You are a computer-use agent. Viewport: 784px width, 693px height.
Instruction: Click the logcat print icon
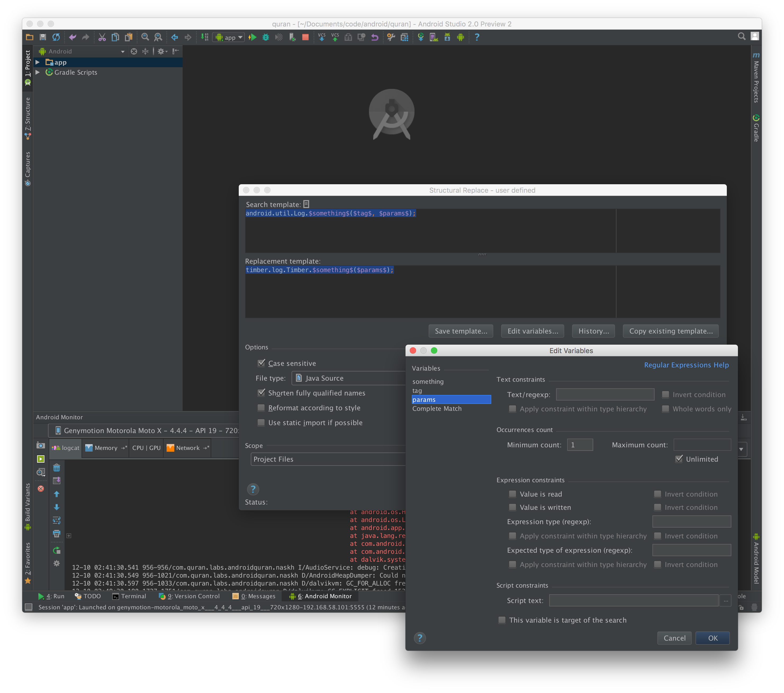pyautogui.click(x=57, y=533)
